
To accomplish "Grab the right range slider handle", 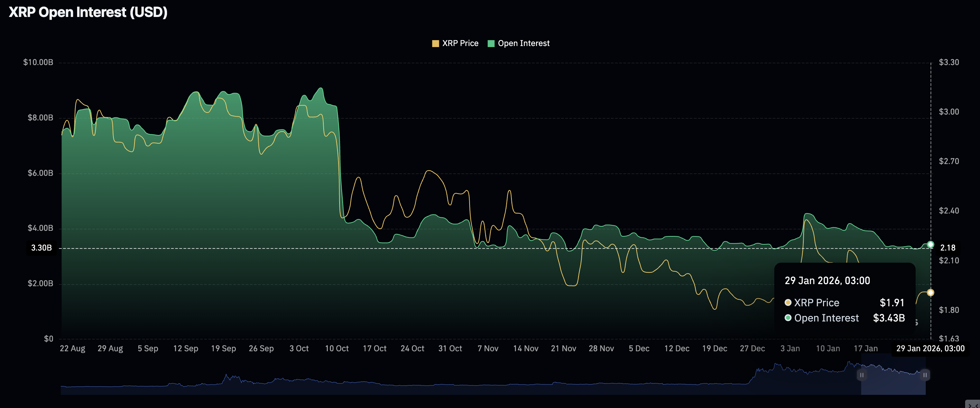I will pyautogui.click(x=925, y=375).
